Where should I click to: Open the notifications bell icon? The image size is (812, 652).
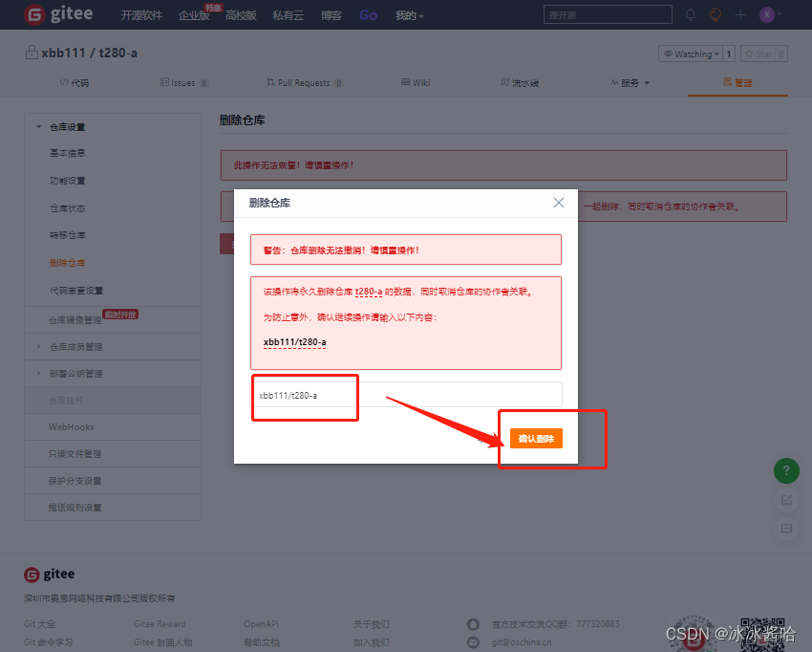pyautogui.click(x=691, y=14)
